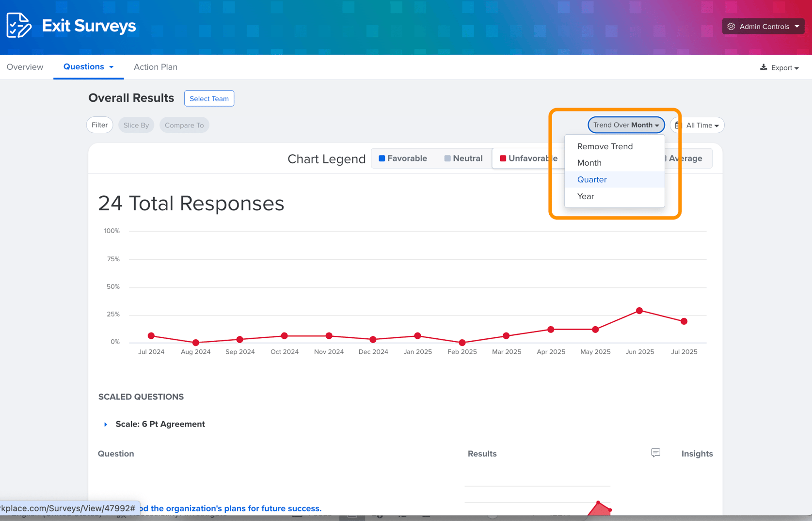Click the Admin Controls gear icon

tap(731, 27)
